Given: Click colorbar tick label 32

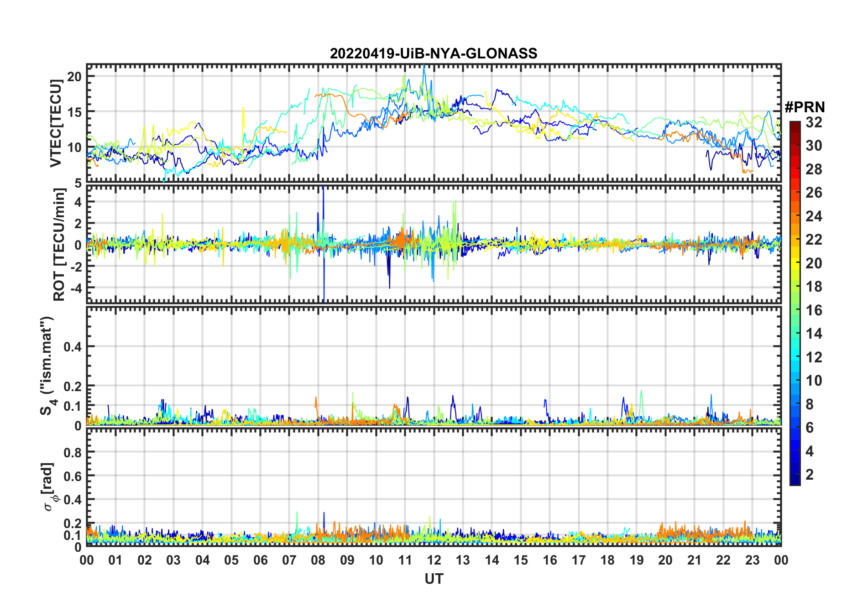Looking at the screenshot, I should coord(814,122).
